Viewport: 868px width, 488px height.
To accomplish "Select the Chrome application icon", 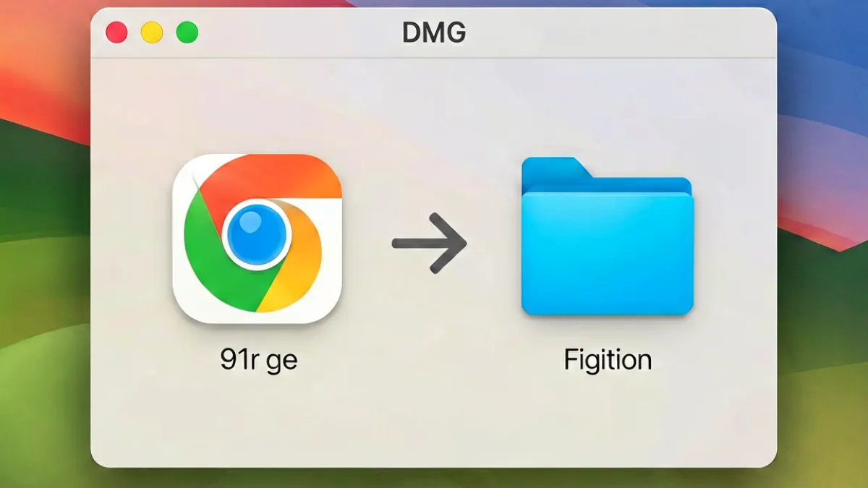I will (x=257, y=238).
